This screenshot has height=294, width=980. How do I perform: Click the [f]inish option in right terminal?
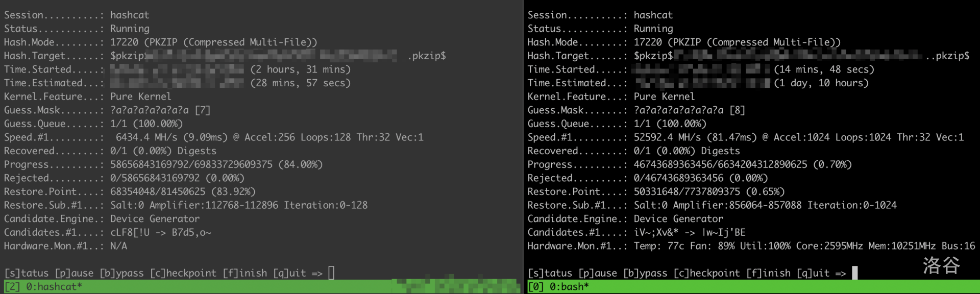769,273
